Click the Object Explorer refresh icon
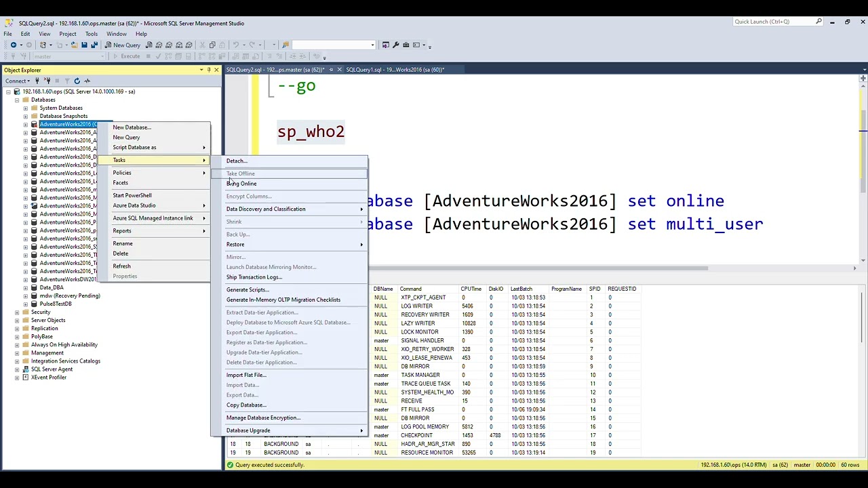This screenshot has height=488, width=868. pos(77,81)
